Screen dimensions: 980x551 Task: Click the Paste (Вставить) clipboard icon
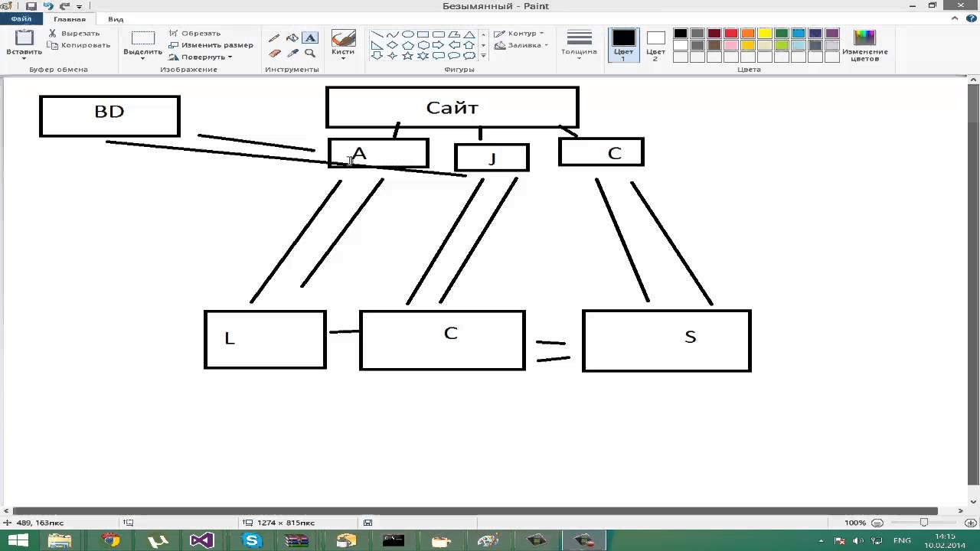click(x=24, y=37)
